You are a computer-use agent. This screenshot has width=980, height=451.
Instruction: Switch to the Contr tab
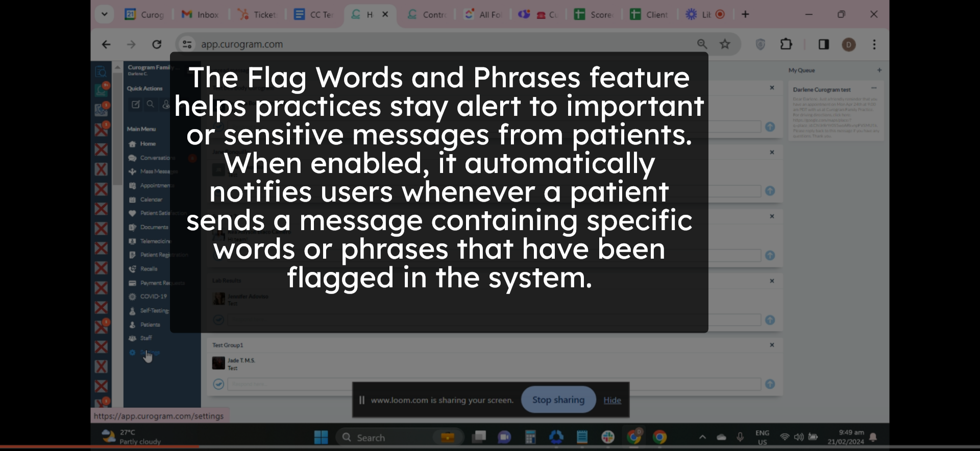427,14
